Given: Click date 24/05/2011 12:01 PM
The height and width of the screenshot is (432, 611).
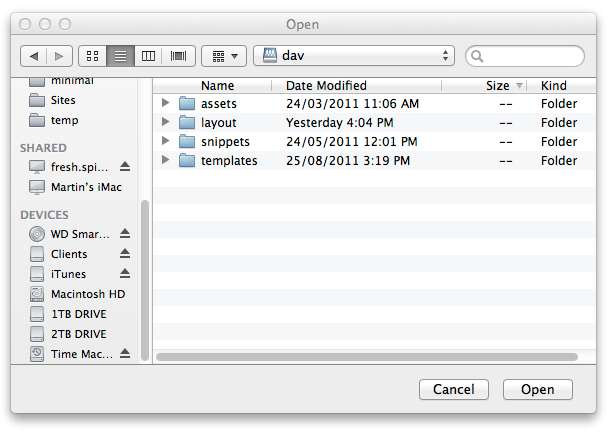Looking at the screenshot, I should [352, 142].
